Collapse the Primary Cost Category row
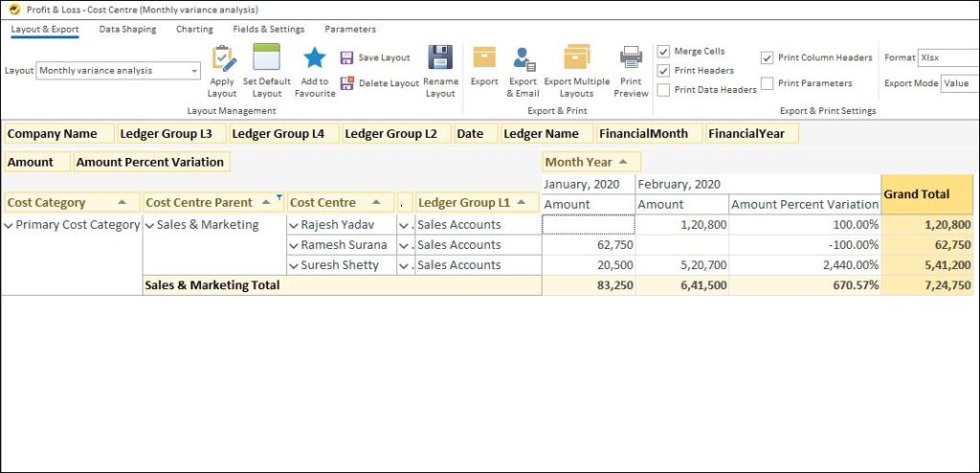Screen dimensions: 980x473 10,225
